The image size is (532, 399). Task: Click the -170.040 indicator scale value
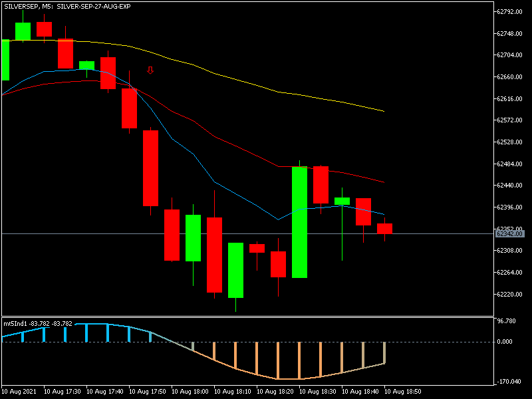click(509, 382)
